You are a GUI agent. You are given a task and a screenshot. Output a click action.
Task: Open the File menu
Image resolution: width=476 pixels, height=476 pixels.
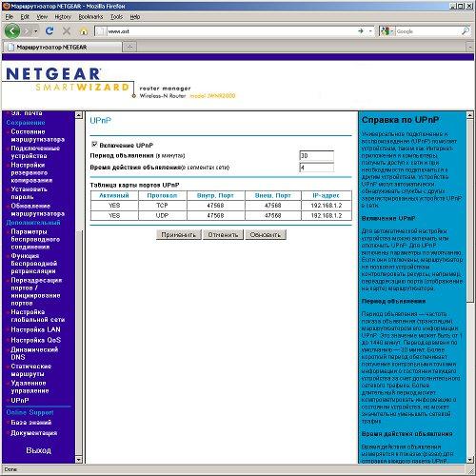(x=10, y=17)
